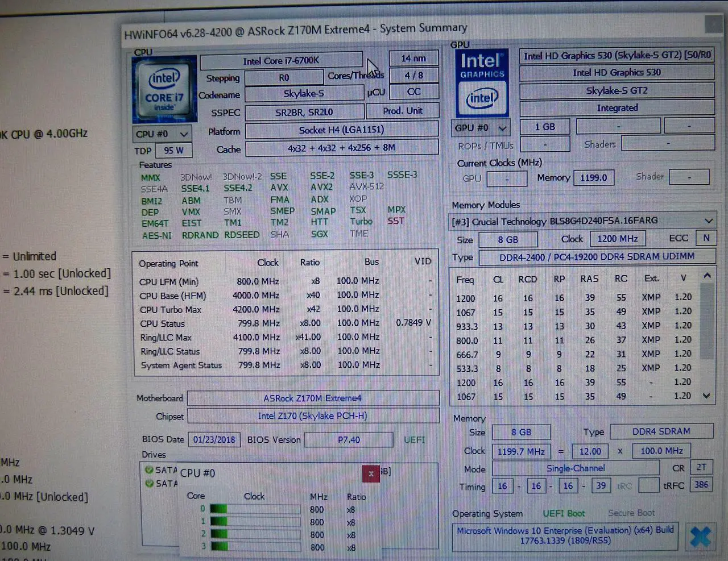Screen dimensions: 728x561
Task: Click the CPU Base (HFM) row
Action: pos(286,295)
